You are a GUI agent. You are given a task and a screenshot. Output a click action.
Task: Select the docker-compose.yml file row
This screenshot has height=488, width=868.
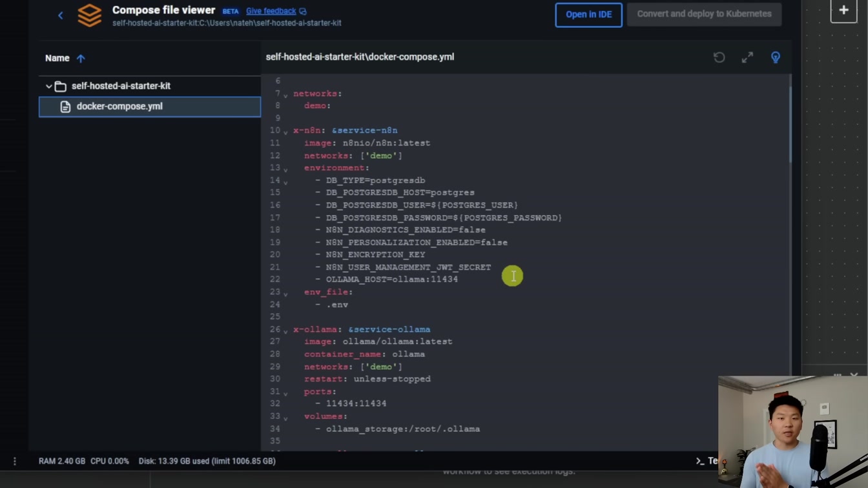[x=150, y=107]
